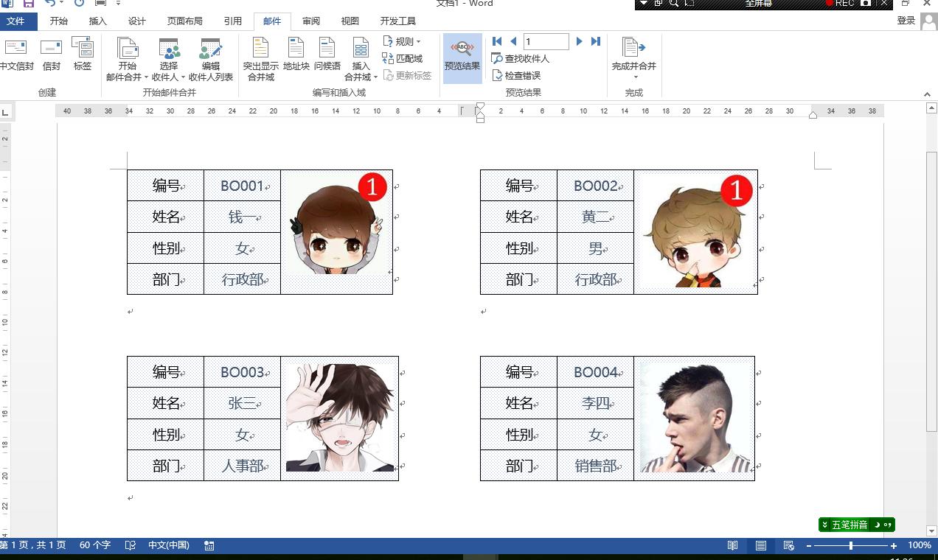Click the 标签 (Labels) icon
The width and height of the screenshot is (938, 560).
click(x=82, y=55)
